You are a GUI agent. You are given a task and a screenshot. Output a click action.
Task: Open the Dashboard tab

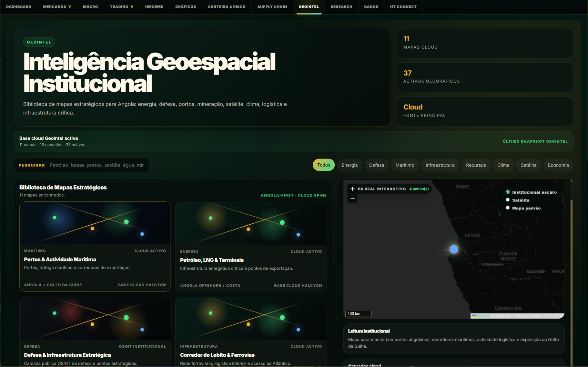coord(19,7)
